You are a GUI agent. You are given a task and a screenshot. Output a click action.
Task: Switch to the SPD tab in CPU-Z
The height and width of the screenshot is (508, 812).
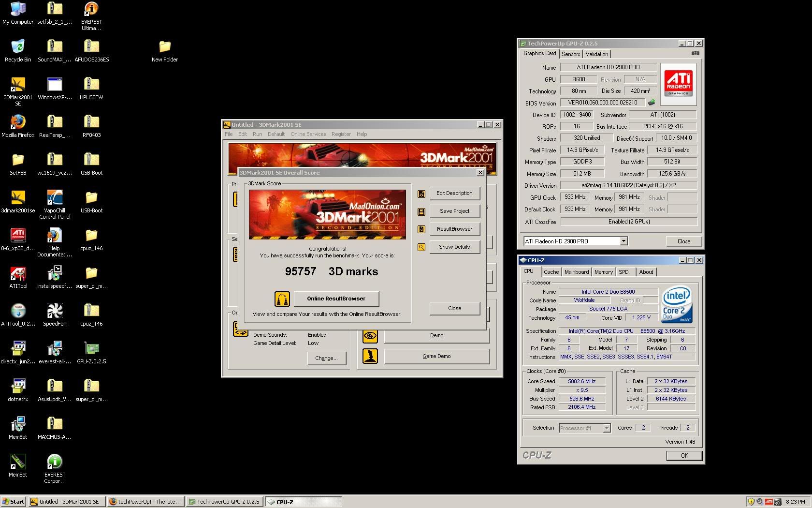coord(624,272)
